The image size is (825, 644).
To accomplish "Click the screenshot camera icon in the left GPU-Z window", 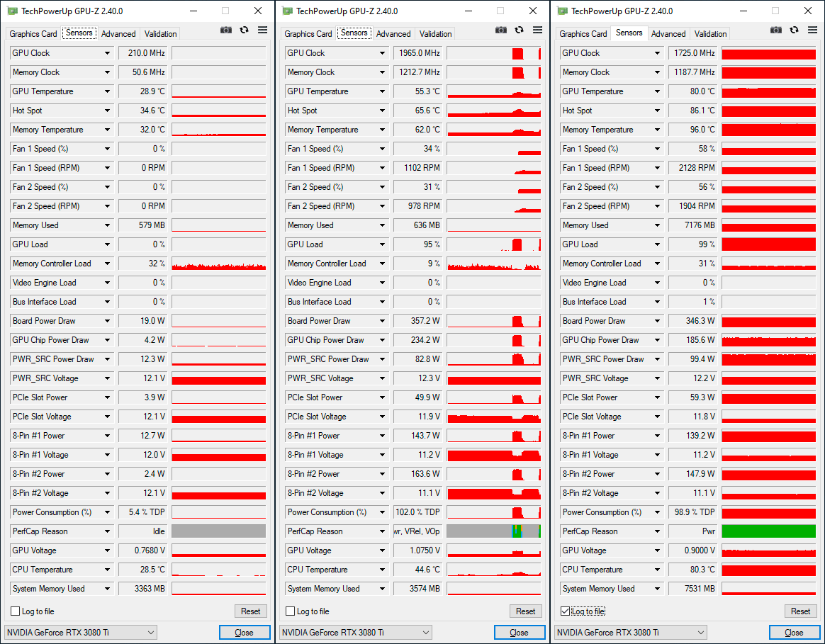I will [x=225, y=30].
